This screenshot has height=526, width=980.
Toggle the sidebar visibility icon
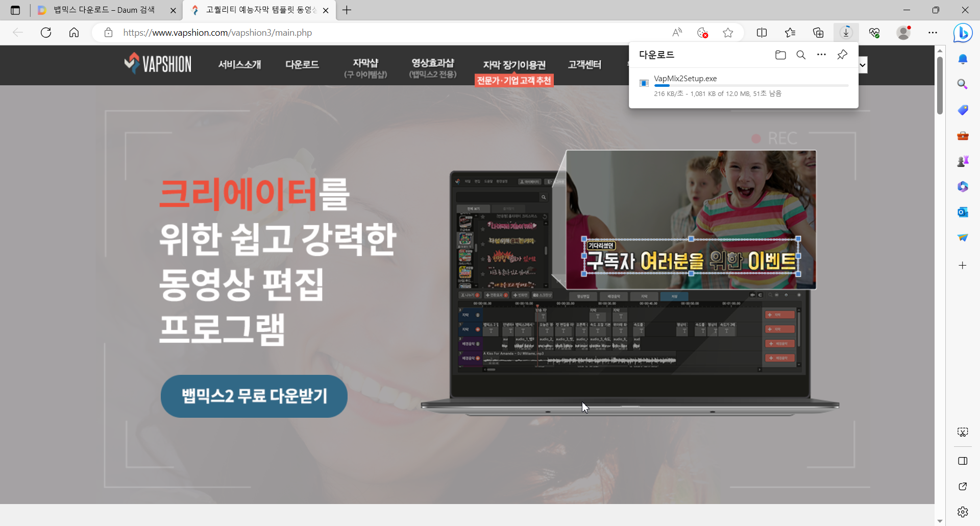[x=963, y=461]
